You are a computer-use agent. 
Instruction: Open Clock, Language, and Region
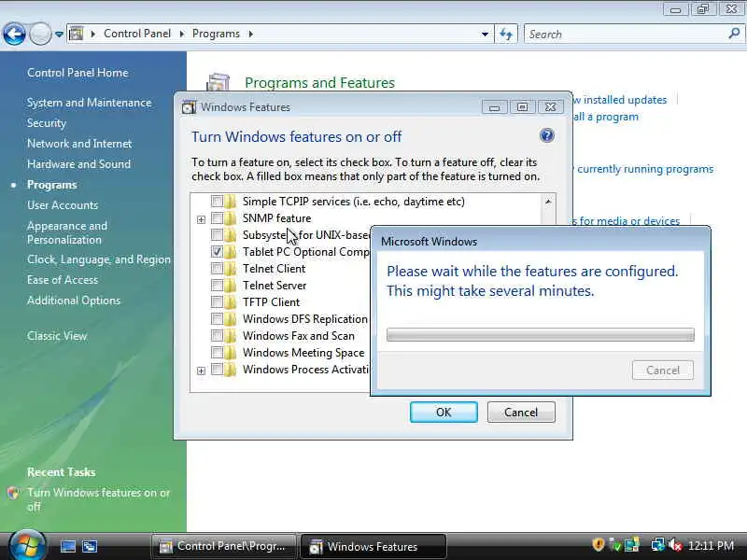coord(99,259)
